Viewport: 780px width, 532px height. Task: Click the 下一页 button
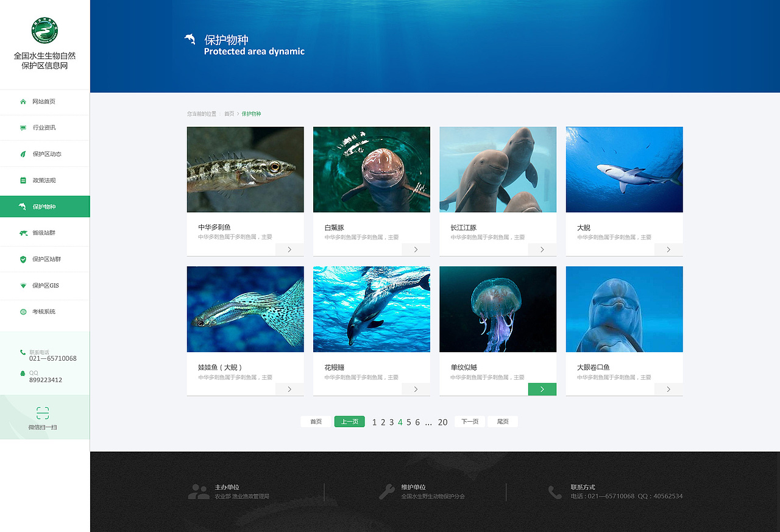click(470, 422)
